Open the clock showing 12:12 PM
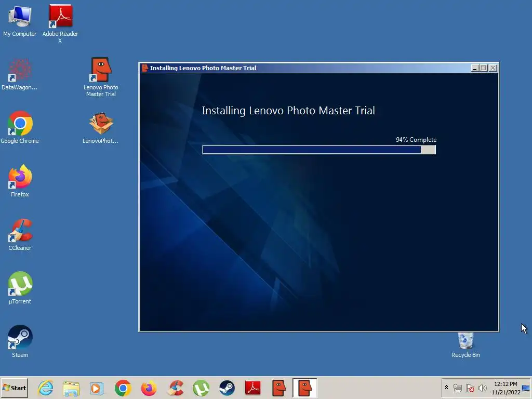This screenshot has width=532, height=399. 506,388
